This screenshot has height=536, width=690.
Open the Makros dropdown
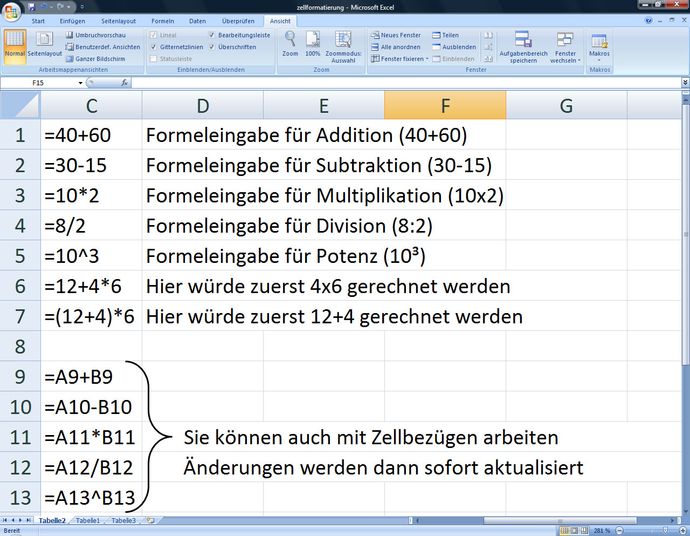pyautogui.click(x=599, y=47)
